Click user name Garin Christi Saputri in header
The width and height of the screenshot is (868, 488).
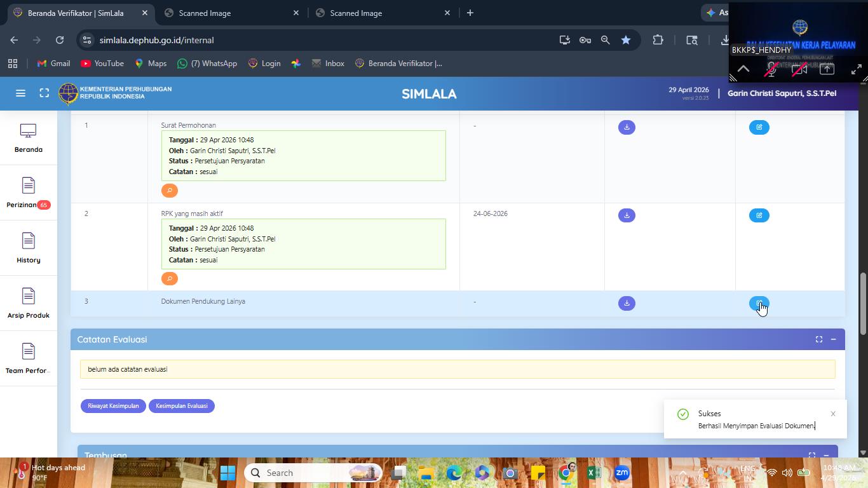(x=782, y=93)
